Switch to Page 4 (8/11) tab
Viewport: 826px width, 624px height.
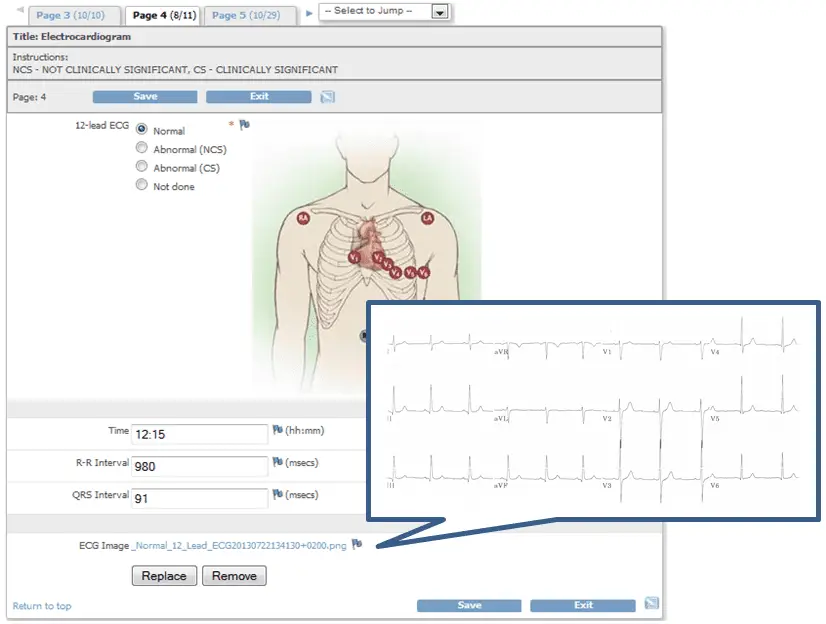point(164,16)
